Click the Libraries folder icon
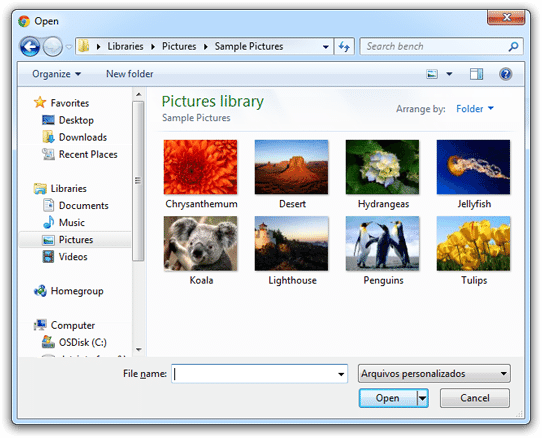 point(40,189)
